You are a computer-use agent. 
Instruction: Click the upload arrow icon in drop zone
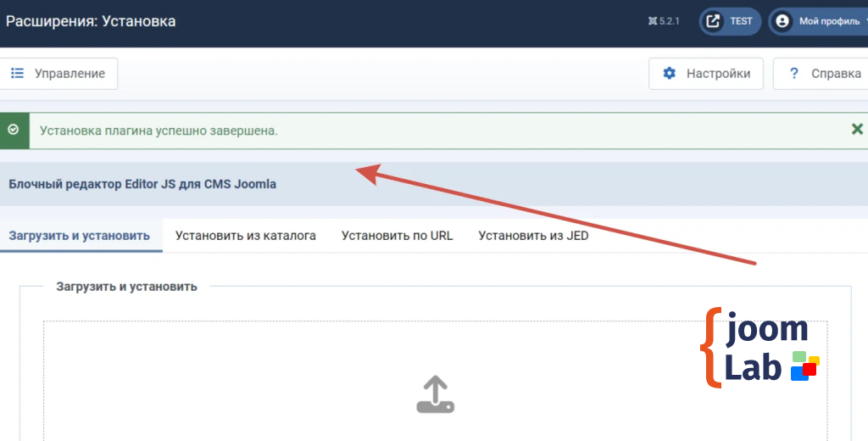coord(435,395)
